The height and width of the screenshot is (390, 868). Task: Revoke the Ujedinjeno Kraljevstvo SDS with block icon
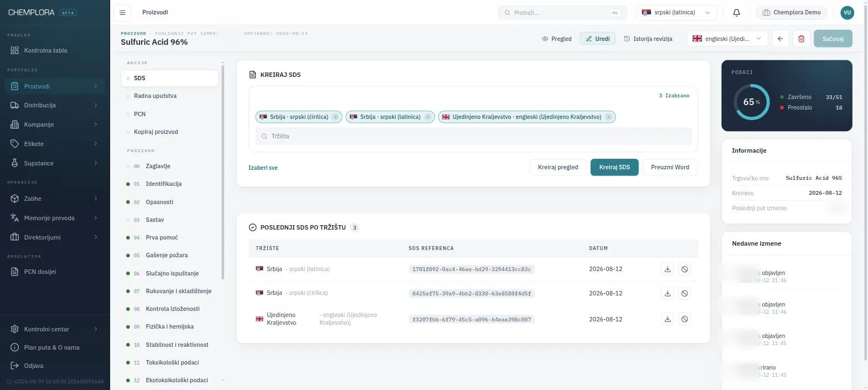(x=684, y=319)
